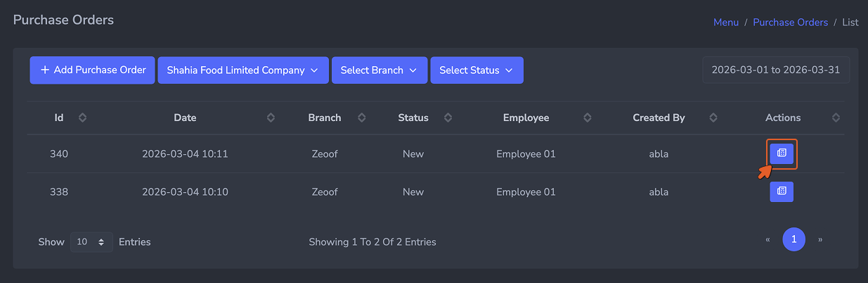This screenshot has width=868, height=283.
Task: Click abla creator in order 338 row
Action: pyautogui.click(x=659, y=191)
